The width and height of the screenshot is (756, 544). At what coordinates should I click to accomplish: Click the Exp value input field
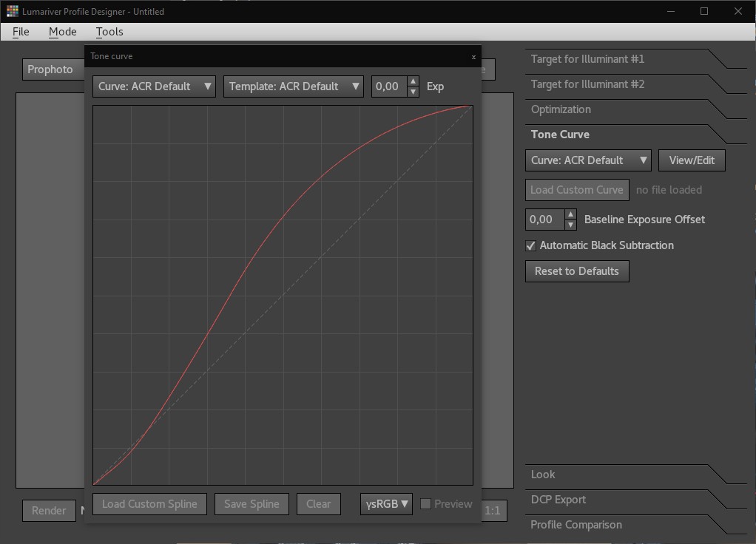[x=388, y=86]
